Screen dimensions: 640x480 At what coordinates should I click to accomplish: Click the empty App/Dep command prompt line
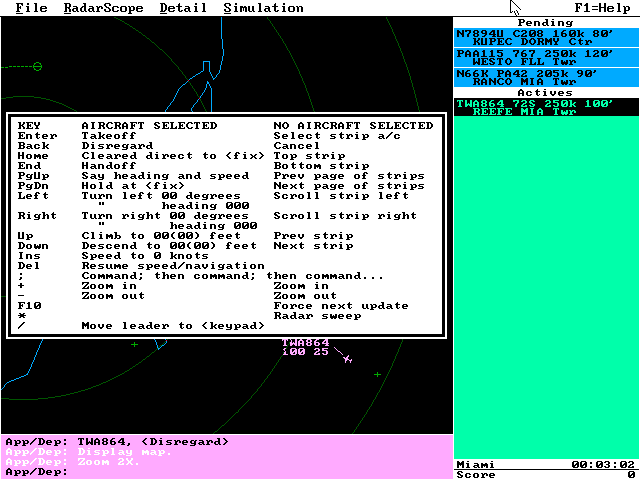click(227, 472)
